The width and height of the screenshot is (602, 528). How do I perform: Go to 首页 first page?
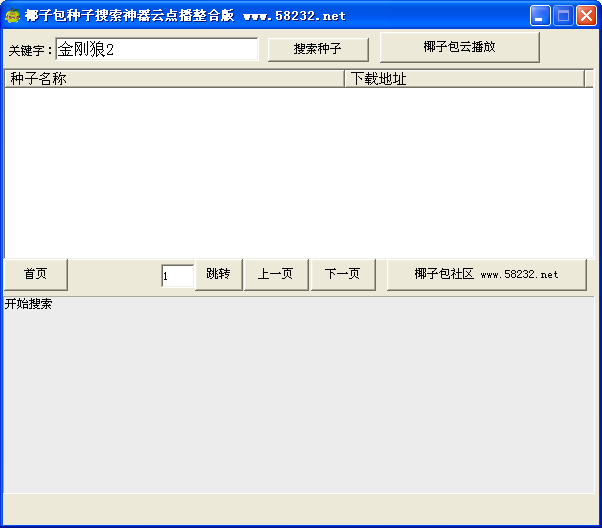point(36,274)
